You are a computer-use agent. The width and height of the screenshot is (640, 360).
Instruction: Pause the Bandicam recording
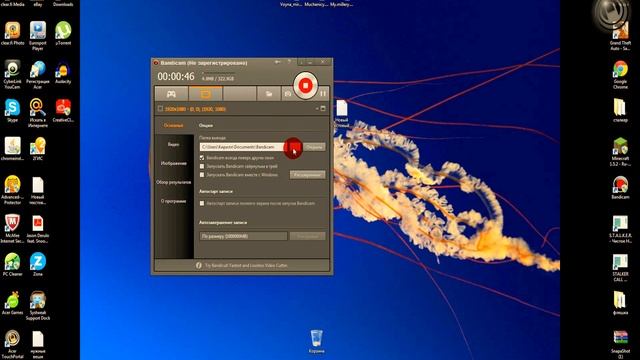pos(323,94)
